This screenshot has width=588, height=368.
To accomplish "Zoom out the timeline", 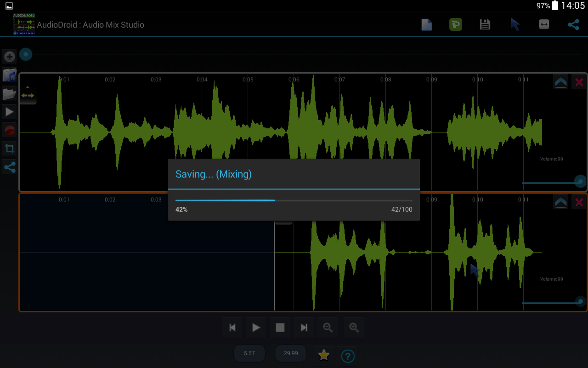I will click(328, 328).
